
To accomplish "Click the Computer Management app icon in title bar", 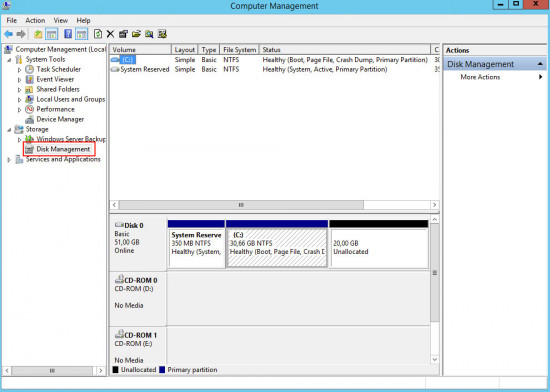I will point(6,5).
